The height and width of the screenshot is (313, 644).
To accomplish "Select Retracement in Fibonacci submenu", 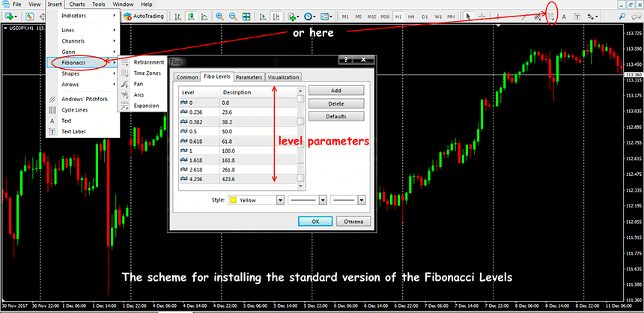I will [143, 62].
